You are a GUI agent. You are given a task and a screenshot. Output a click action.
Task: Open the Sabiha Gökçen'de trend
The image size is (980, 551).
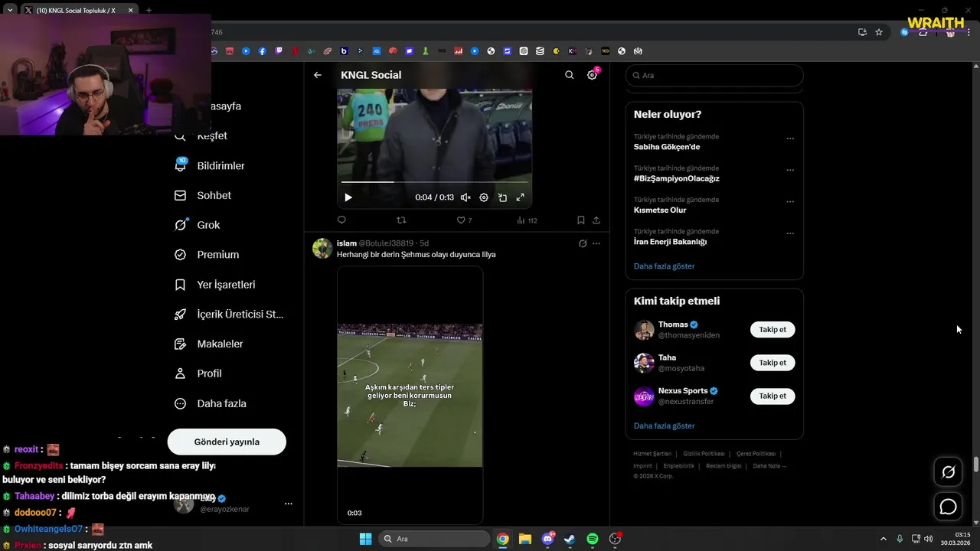[x=667, y=147]
